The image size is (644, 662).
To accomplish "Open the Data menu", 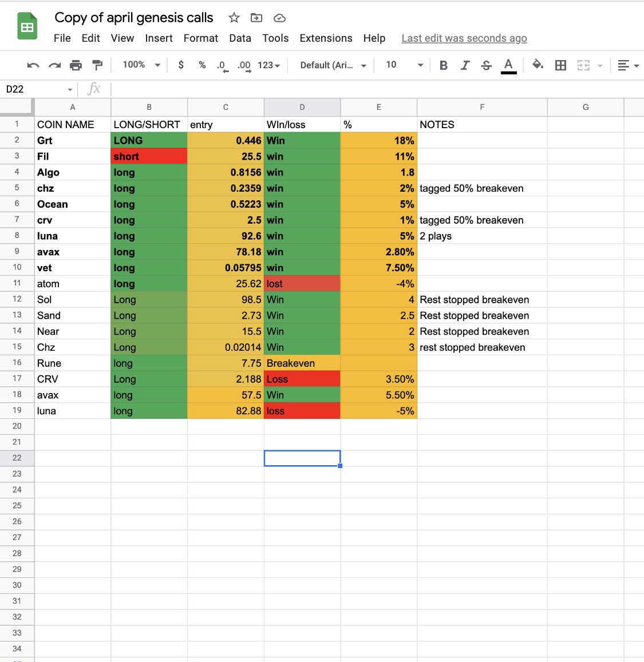I will [240, 38].
